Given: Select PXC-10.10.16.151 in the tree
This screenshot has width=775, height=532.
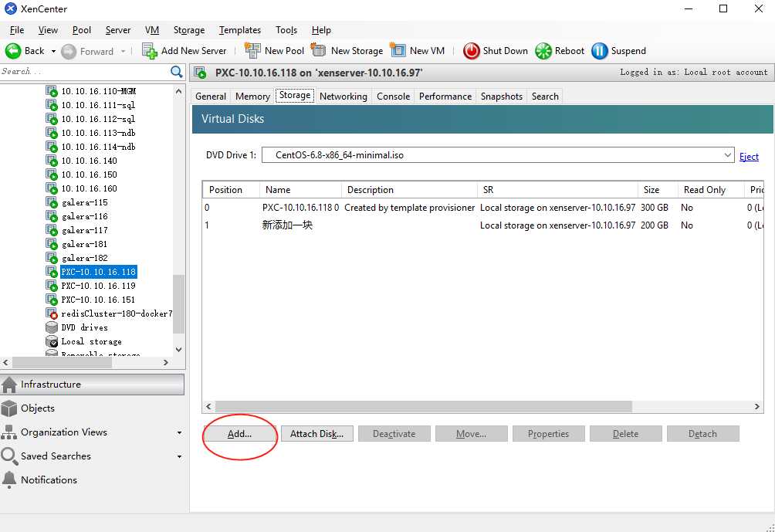Looking at the screenshot, I should (98, 300).
